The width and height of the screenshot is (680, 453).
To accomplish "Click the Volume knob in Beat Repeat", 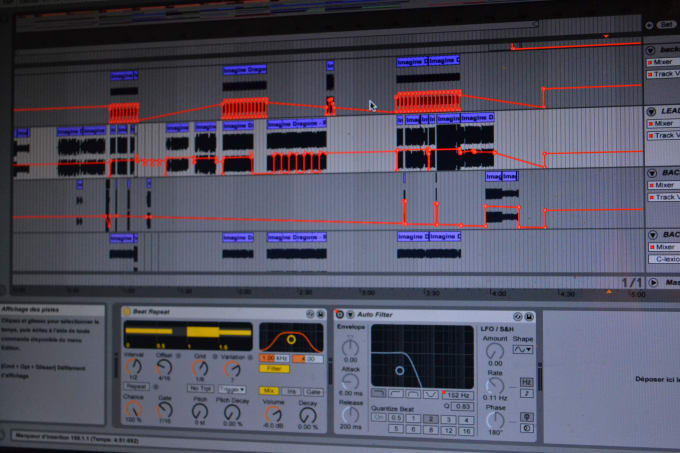I will pos(273,415).
